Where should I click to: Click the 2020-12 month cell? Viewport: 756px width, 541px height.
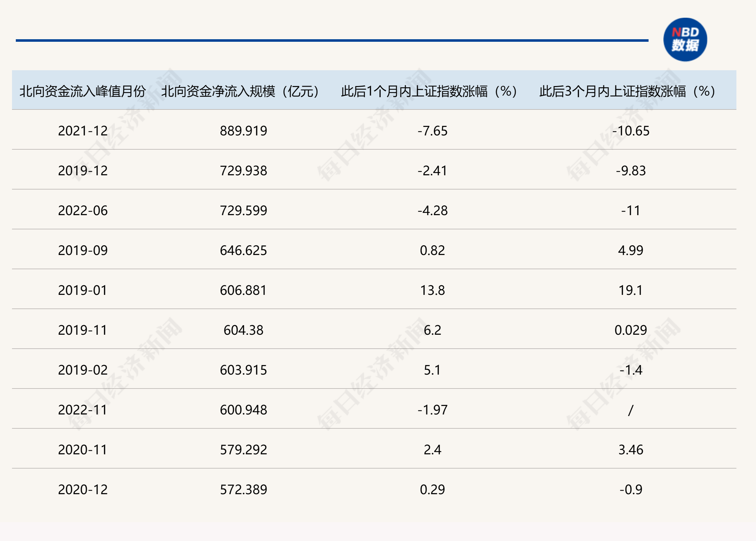tap(83, 490)
